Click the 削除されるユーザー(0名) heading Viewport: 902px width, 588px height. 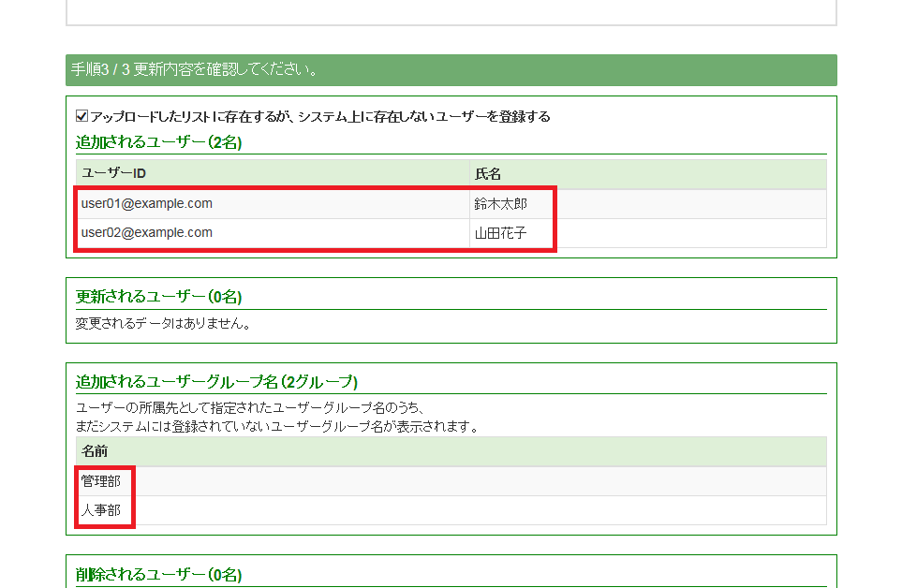coord(159,575)
